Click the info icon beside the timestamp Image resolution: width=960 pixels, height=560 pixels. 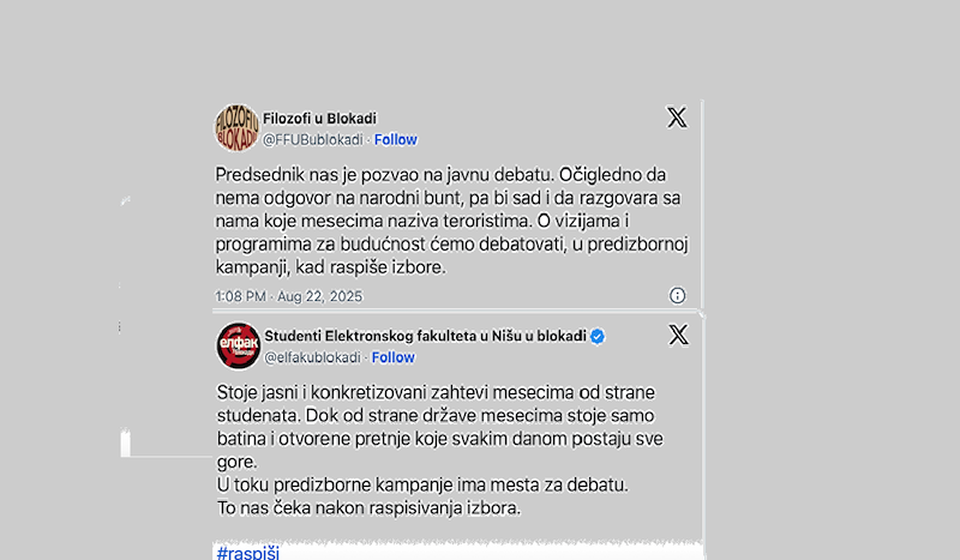point(677,296)
